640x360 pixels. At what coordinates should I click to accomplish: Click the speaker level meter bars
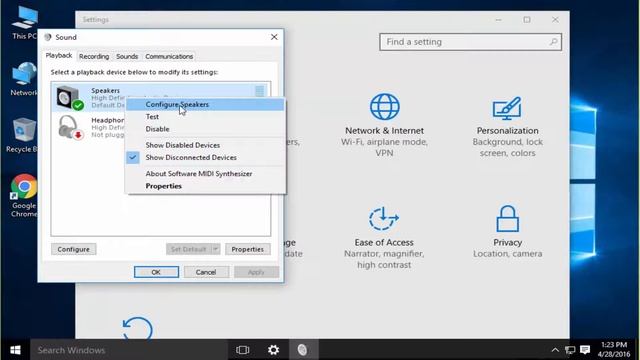260,91
